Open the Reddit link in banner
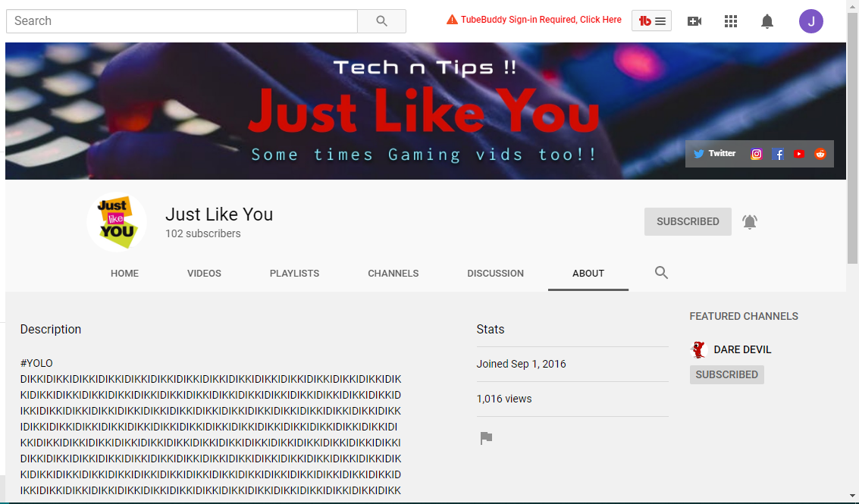 pos(820,154)
